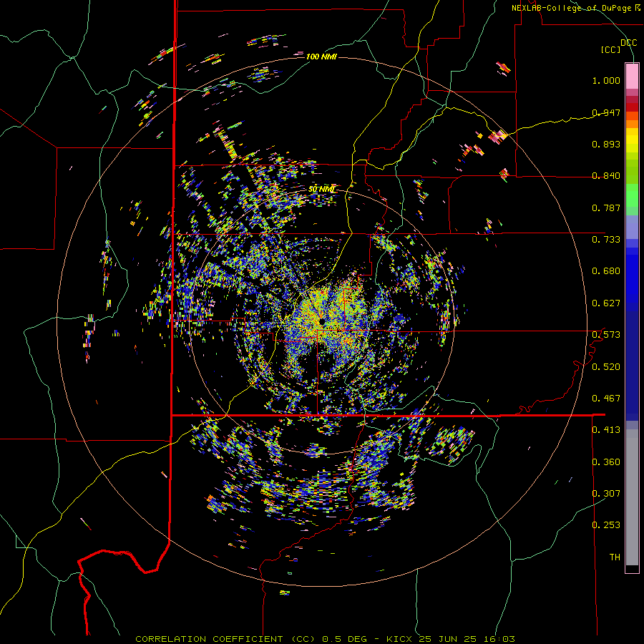Select the 0.413 scale value

[x=606, y=430]
